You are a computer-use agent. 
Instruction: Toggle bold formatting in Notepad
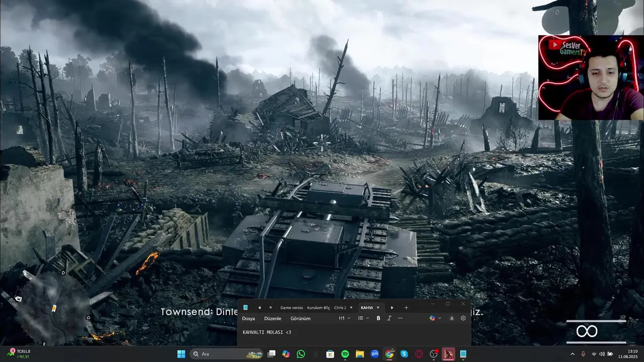pyautogui.click(x=378, y=318)
